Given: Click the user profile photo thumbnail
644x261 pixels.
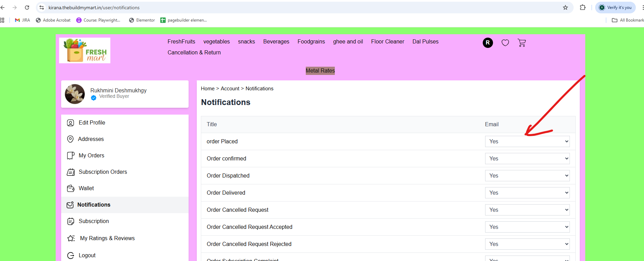Looking at the screenshot, I should [75, 94].
